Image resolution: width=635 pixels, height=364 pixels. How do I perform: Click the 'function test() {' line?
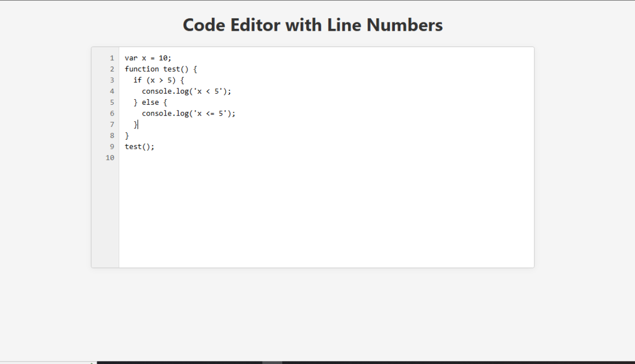(x=161, y=69)
